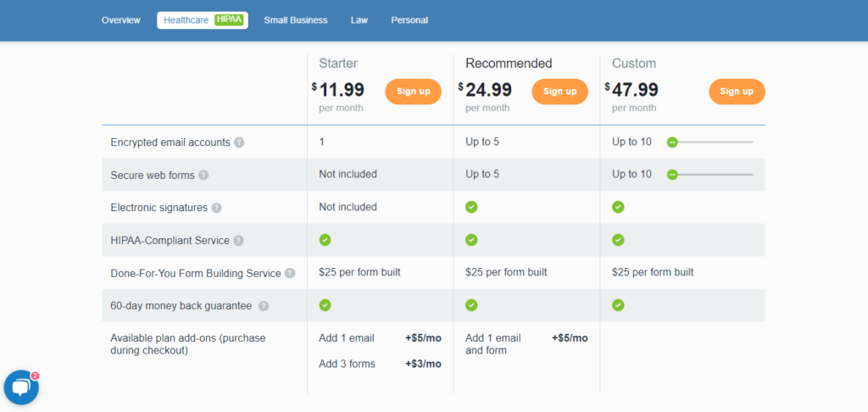
Task: Click HIPAA-Compliant checkmark in Starter column
Action: pos(325,240)
